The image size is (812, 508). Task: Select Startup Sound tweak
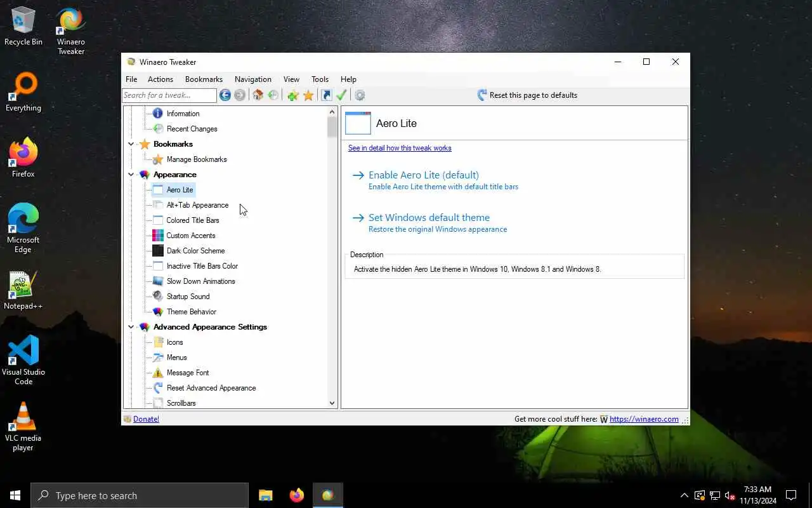[x=188, y=297]
